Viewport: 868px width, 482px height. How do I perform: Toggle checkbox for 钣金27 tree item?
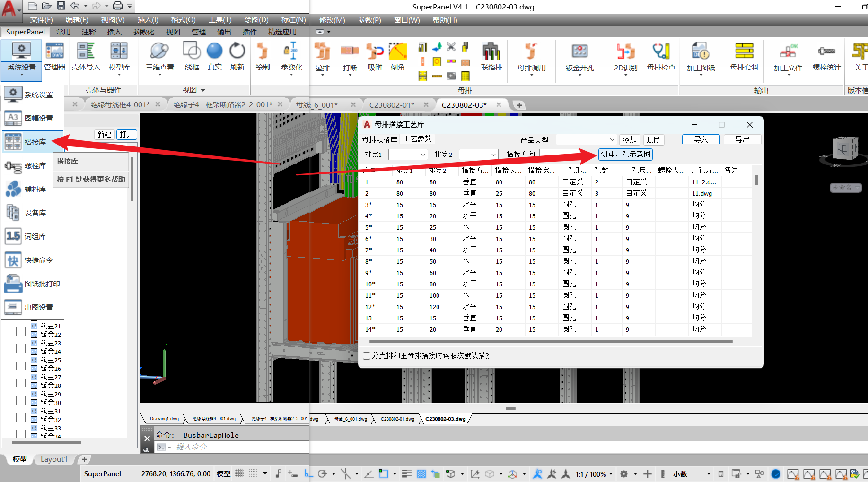[34, 377]
